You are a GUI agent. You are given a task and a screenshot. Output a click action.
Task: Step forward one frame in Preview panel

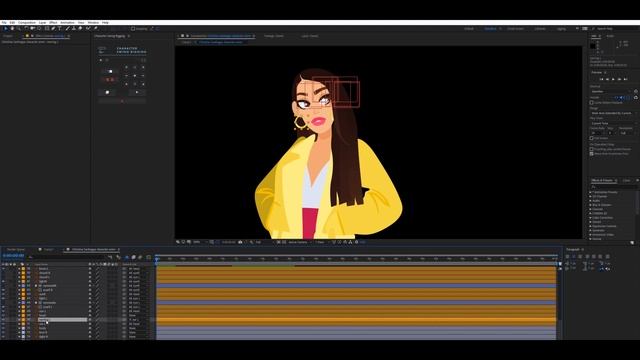pyautogui.click(x=619, y=79)
